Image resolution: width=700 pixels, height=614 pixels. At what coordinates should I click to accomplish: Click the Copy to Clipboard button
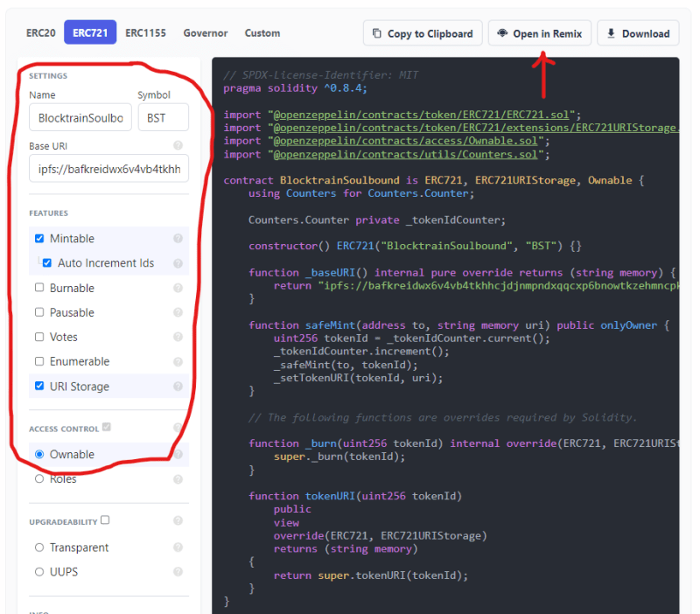[423, 33]
